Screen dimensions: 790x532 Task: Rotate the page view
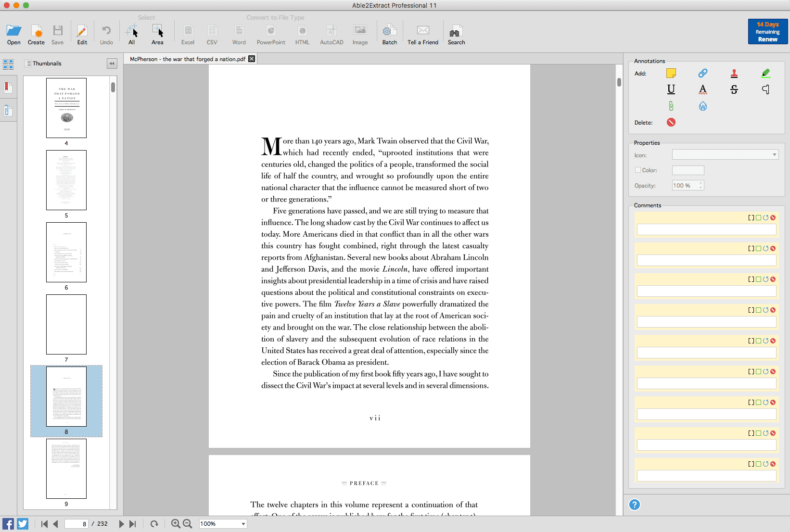point(154,524)
